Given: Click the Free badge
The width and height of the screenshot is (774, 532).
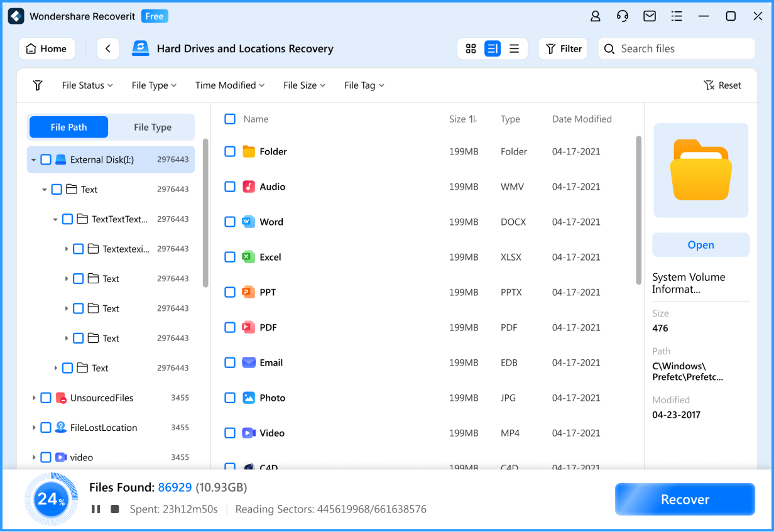Looking at the screenshot, I should [154, 16].
